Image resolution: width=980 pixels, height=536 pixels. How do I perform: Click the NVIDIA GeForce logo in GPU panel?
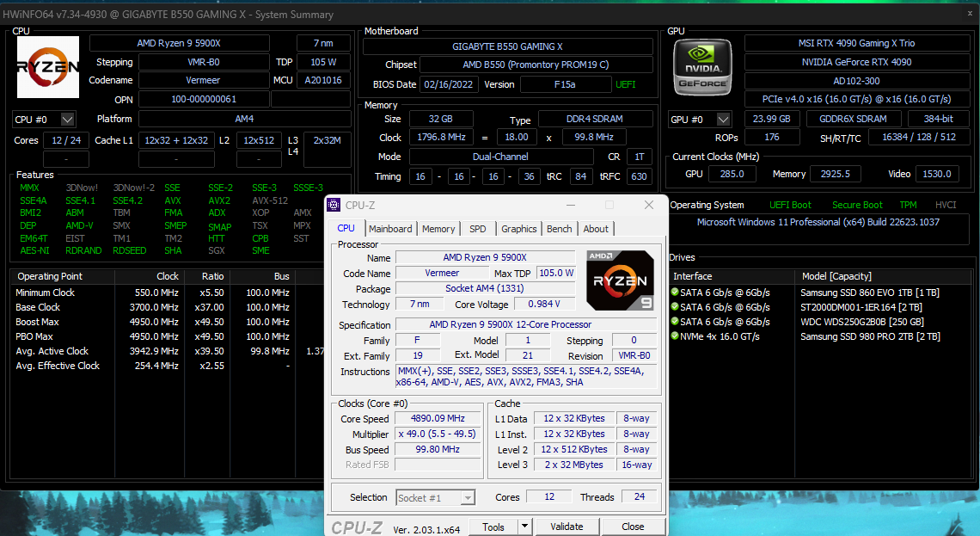702,68
